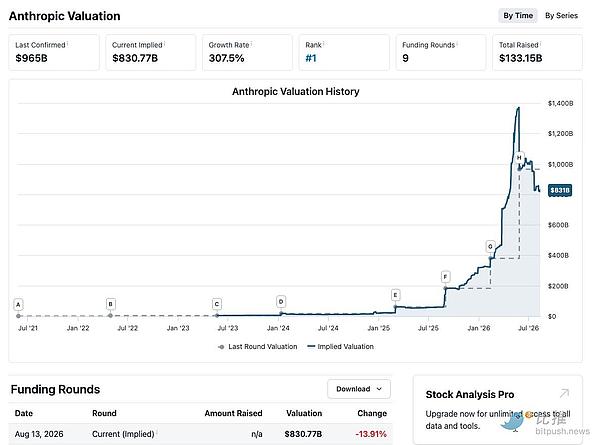Image resolution: width=600 pixels, height=445 pixels.
Task: Click the Aug 13, 2026 date cell
Action: click(39, 434)
